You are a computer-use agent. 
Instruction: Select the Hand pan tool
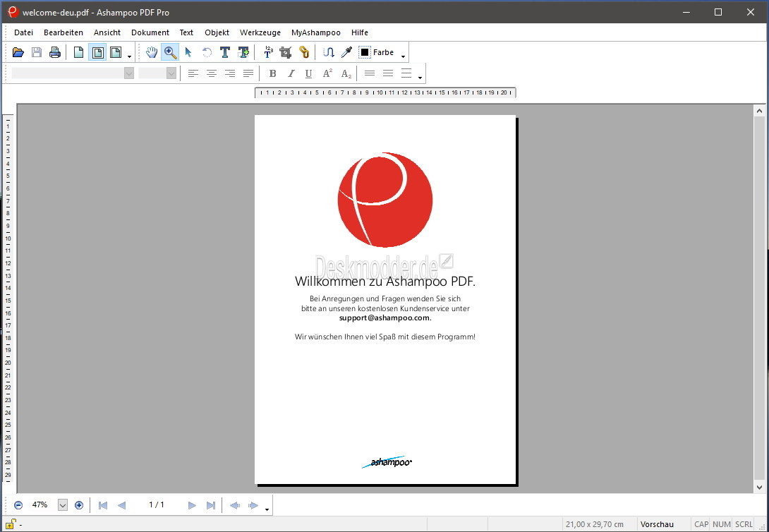pos(152,52)
